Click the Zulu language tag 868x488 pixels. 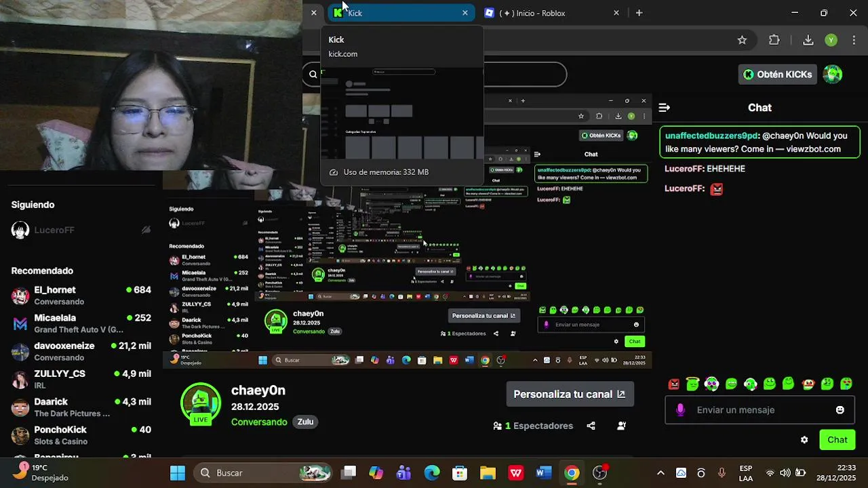[305, 422]
